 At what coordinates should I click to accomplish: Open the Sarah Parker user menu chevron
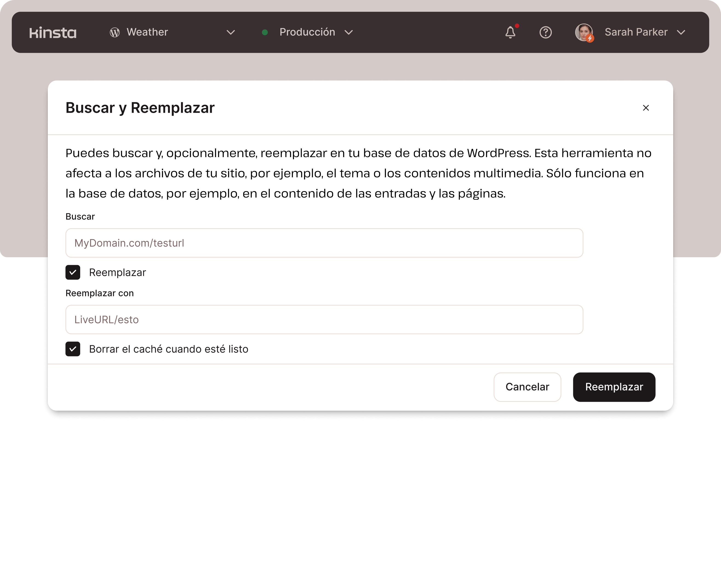pyautogui.click(x=681, y=33)
